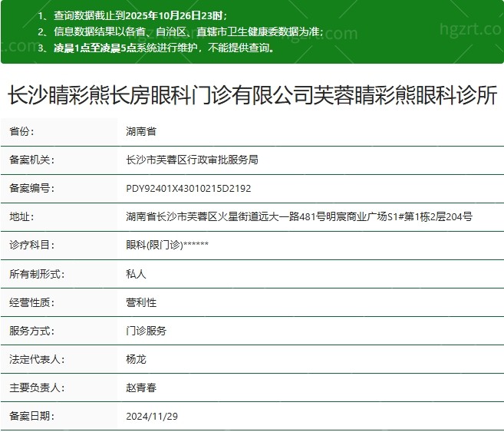
Task: Click the legal representative name 杨龙
Action: pyautogui.click(x=136, y=359)
